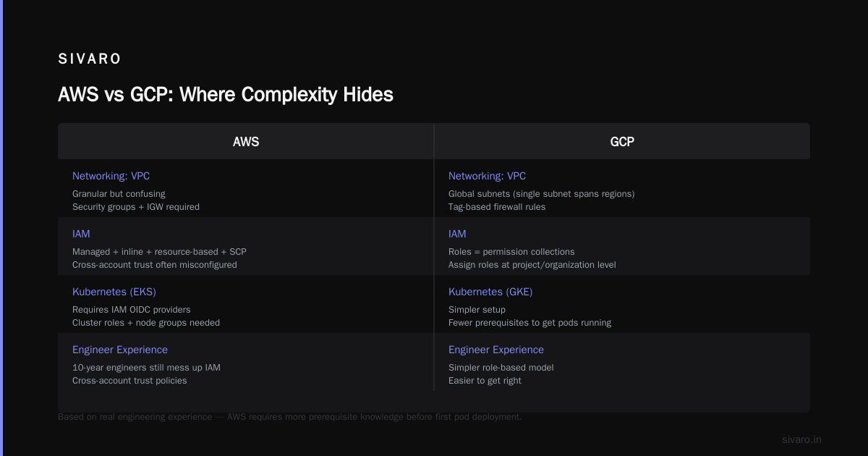Click the sivaro.in footer text
The height and width of the screenshot is (456, 868).
(801, 439)
